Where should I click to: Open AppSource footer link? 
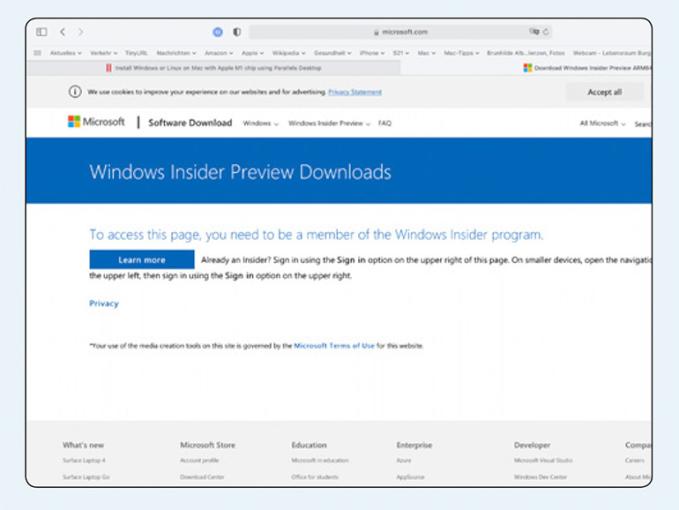411,477
